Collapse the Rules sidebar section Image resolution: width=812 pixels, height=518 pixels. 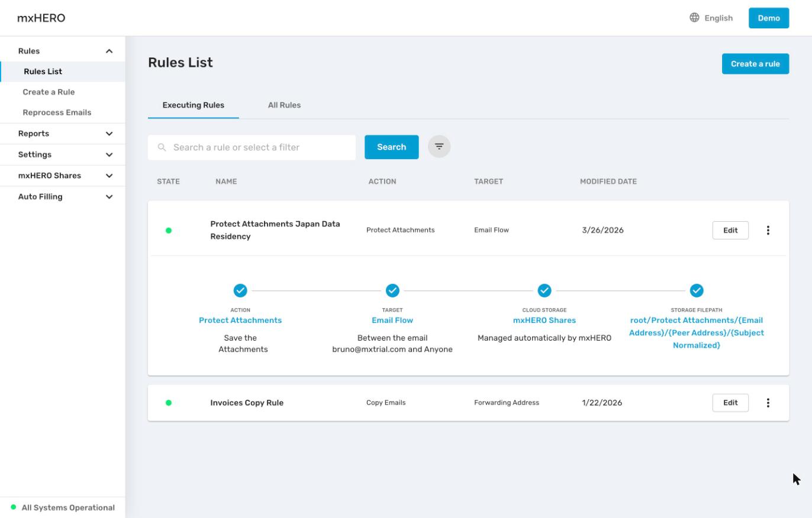tap(109, 51)
